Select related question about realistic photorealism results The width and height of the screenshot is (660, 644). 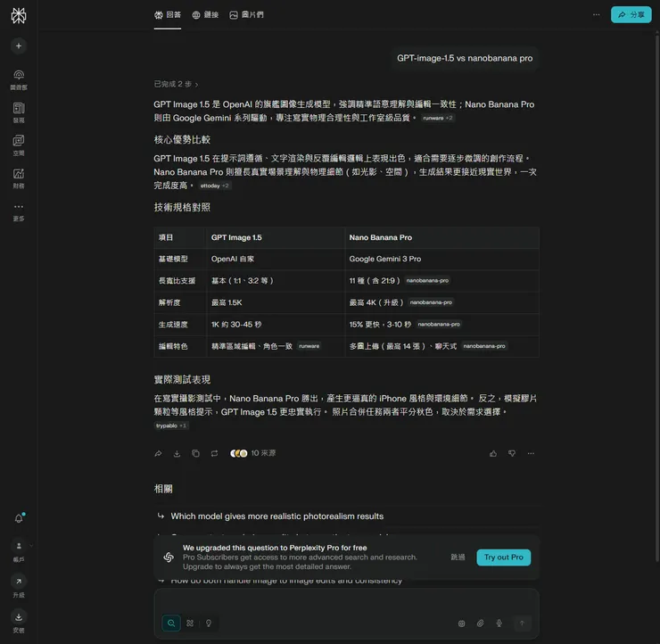[346, 516]
